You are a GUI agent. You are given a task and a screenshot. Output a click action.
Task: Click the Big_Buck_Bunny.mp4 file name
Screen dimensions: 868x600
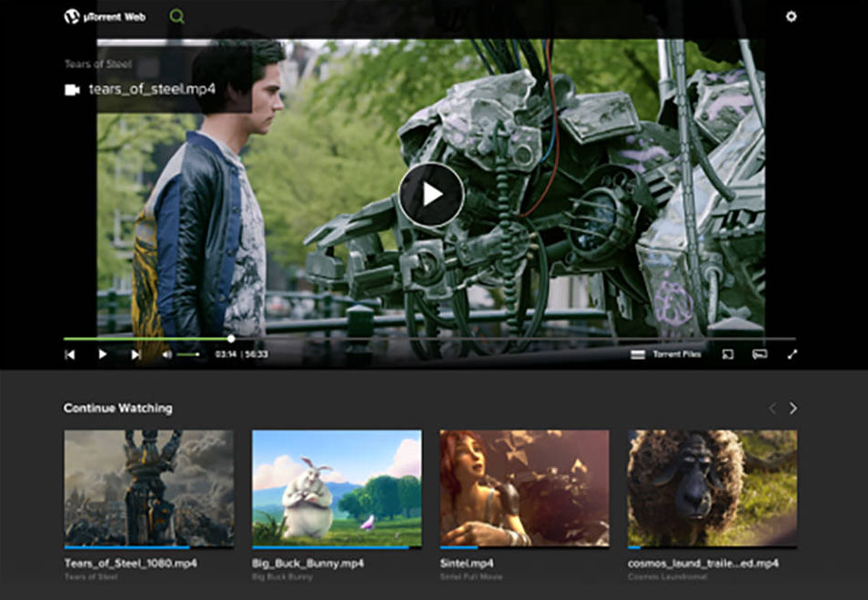coord(308,564)
